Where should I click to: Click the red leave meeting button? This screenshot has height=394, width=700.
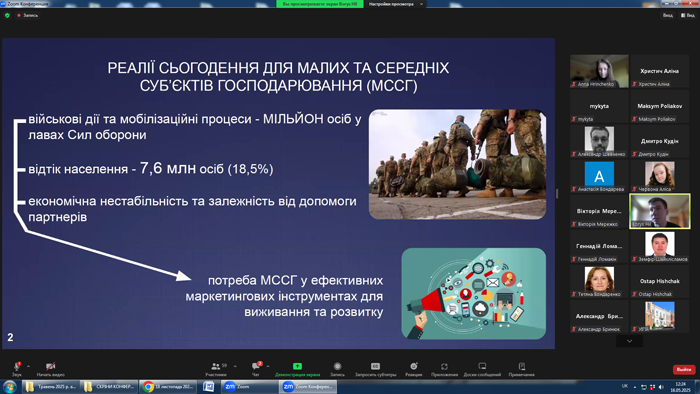684,369
